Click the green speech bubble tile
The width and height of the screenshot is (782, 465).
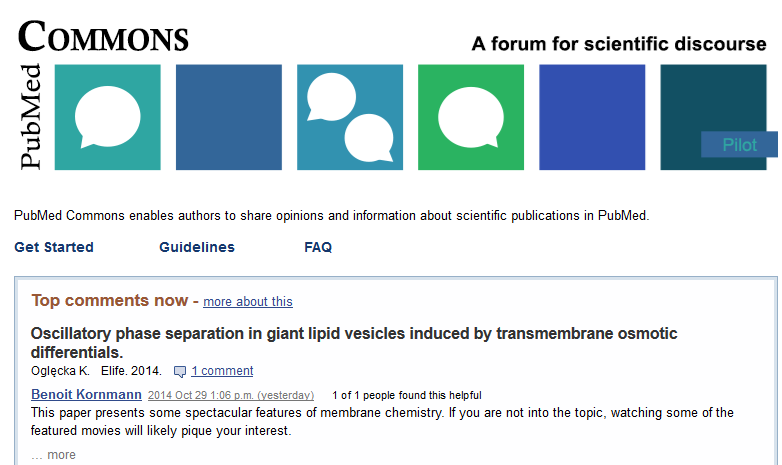471,117
